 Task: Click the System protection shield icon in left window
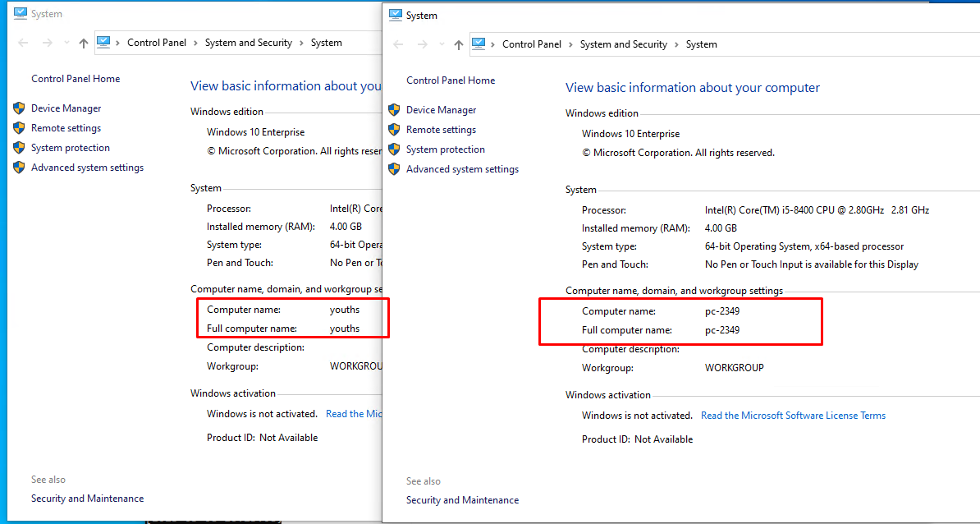coord(19,148)
